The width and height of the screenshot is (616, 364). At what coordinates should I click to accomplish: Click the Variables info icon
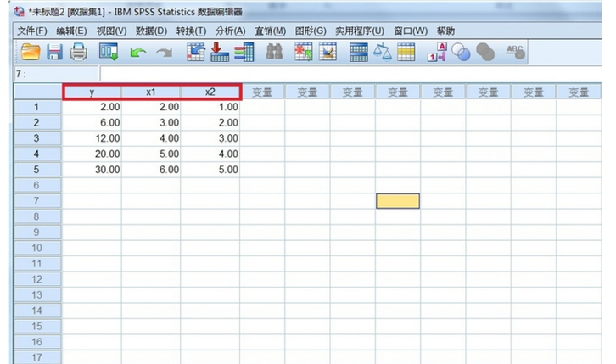[x=244, y=53]
